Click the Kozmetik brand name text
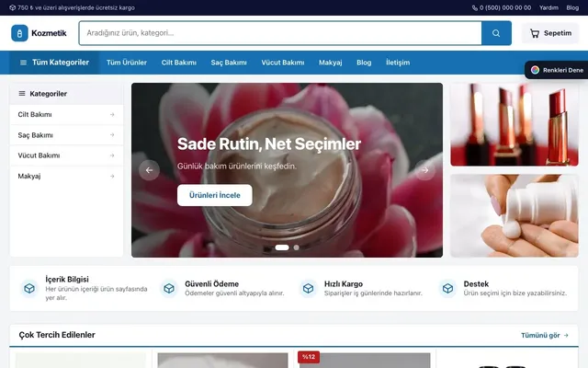This screenshot has width=588, height=368. point(49,33)
